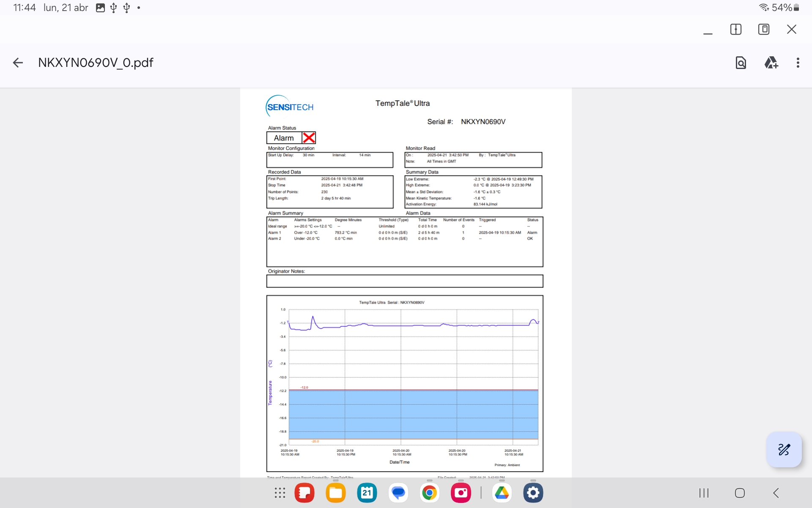Open the My Files folder app

[336, 493]
